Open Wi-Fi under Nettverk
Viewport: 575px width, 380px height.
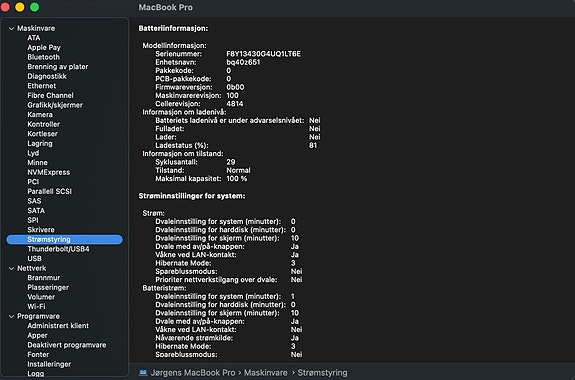tap(36, 307)
